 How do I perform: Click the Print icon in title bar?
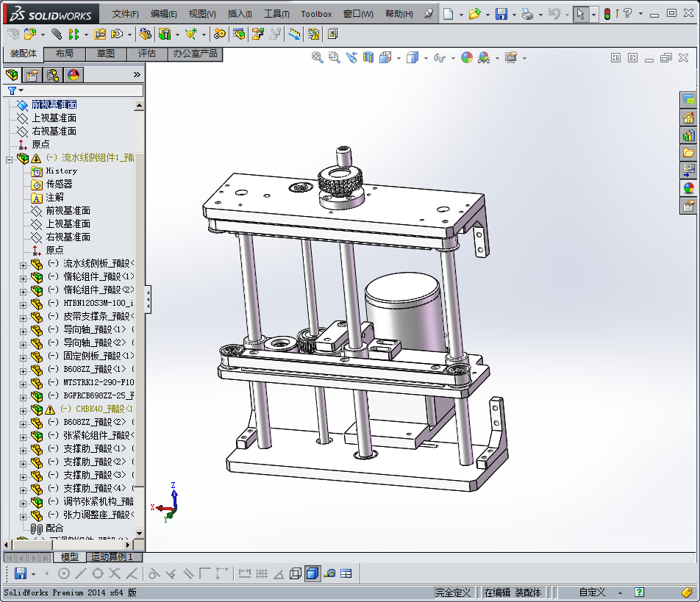(527, 14)
